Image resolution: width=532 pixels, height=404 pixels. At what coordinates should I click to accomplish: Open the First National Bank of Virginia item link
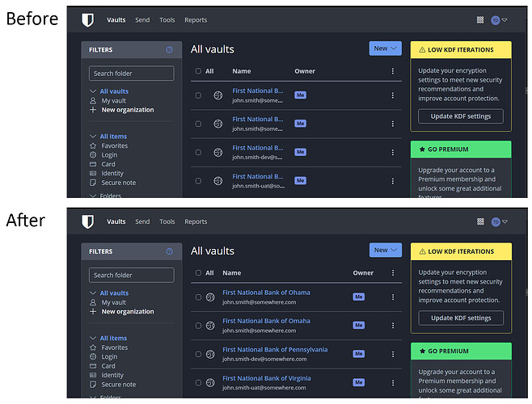(x=267, y=378)
